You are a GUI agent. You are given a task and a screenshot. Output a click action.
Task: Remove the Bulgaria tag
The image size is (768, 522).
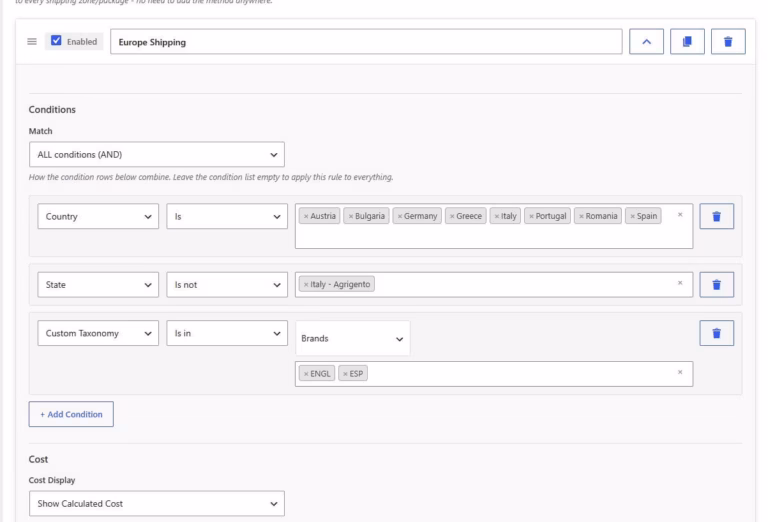coord(351,216)
